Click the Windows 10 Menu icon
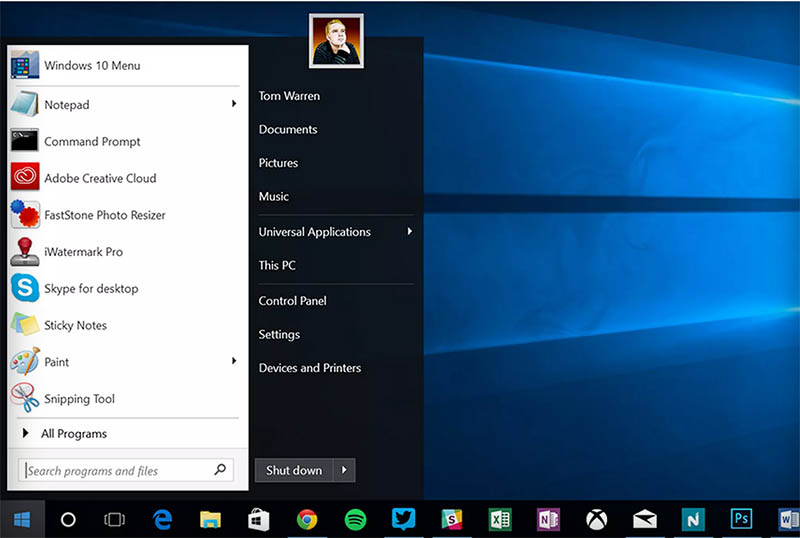Viewport: 800px width, 538px height. pos(24,65)
